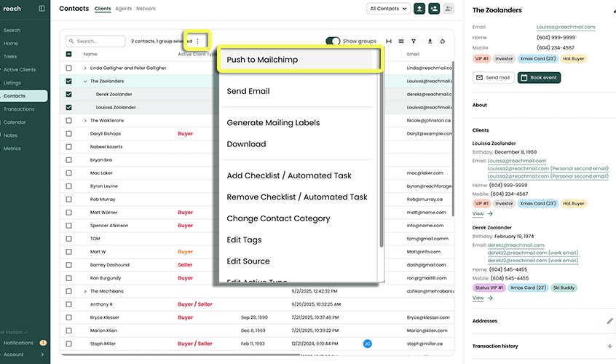Viewport: 616px width, 364px height.
Task: Click the filter funnel icon
Action: tap(414, 41)
